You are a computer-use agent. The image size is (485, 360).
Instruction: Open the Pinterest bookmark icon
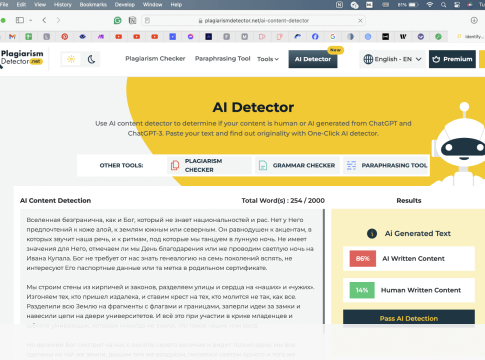pos(65,37)
